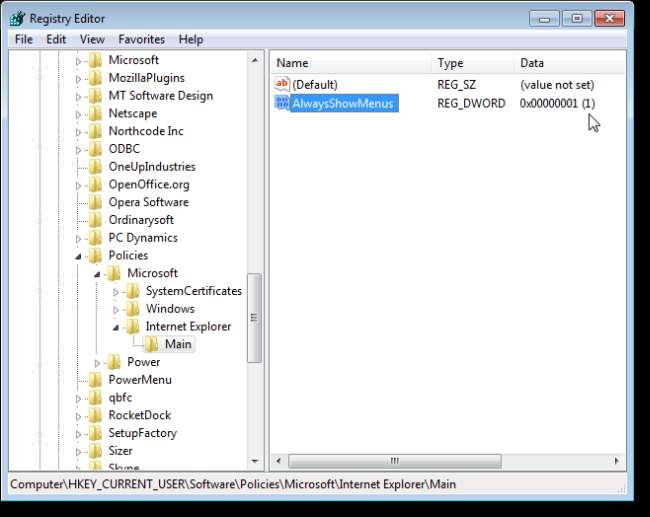The image size is (650, 517).
Task: Select the AlwaysShowMenus value name
Action: pos(342,103)
